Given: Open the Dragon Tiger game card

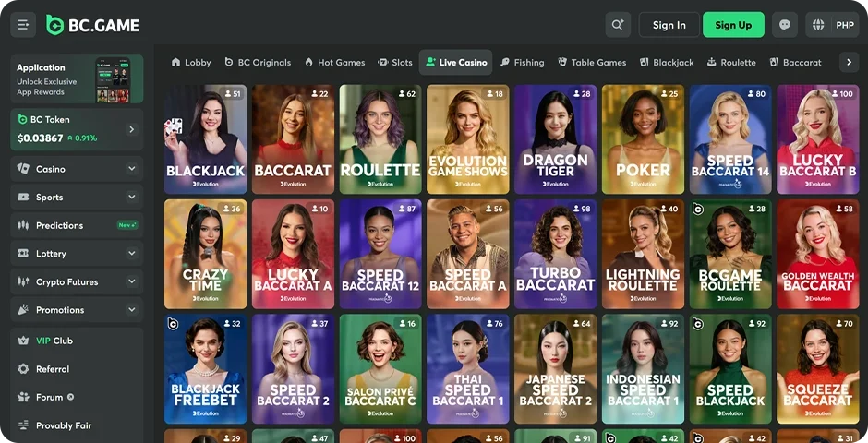Looking at the screenshot, I should [555, 139].
